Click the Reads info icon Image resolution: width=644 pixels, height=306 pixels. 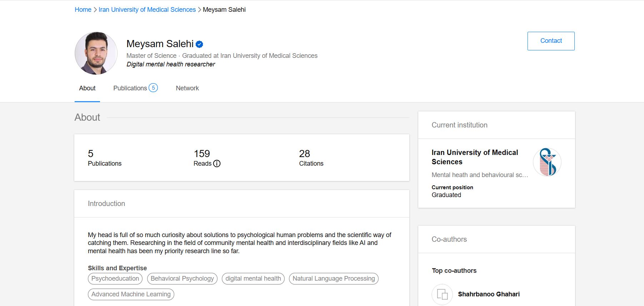(x=217, y=164)
